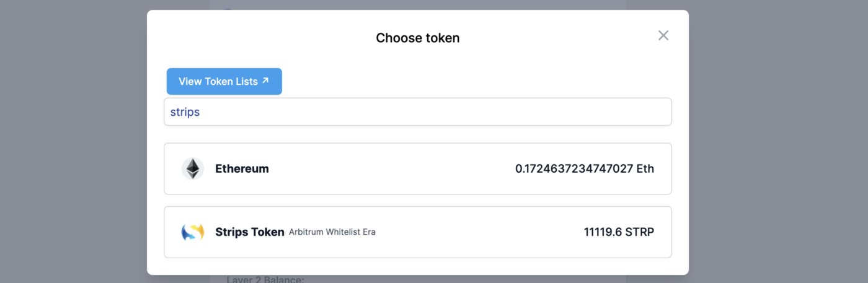Close the Choose token dialog
Screen dimensions: 868x283
click(x=663, y=35)
